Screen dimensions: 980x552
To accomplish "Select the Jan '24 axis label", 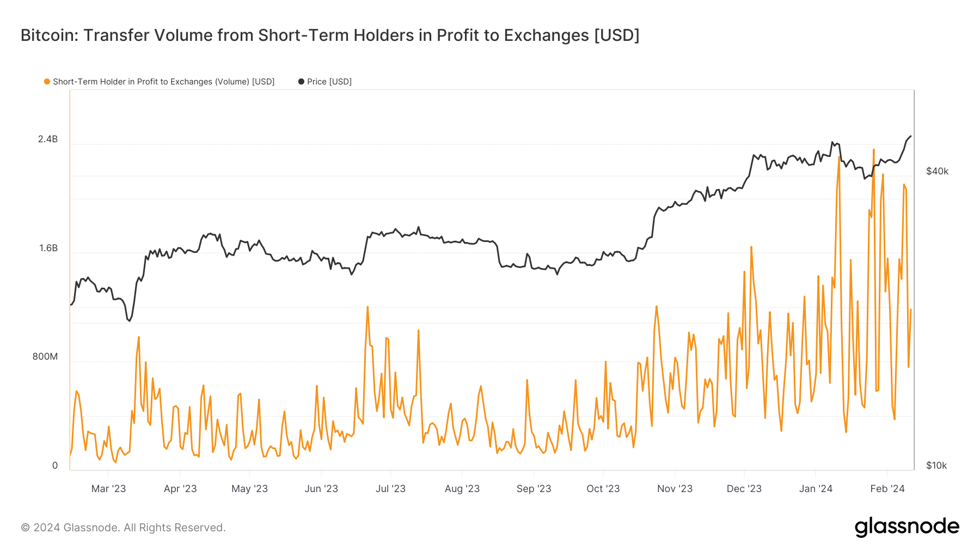I will pos(816,489).
